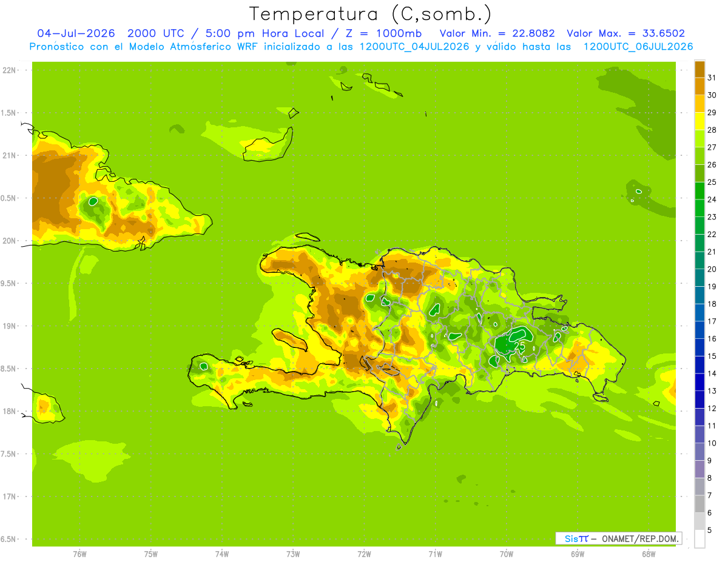The image size is (728, 562).
Task: Click the title "Temperatura (C,somb.)"
Action: pos(370,14)
